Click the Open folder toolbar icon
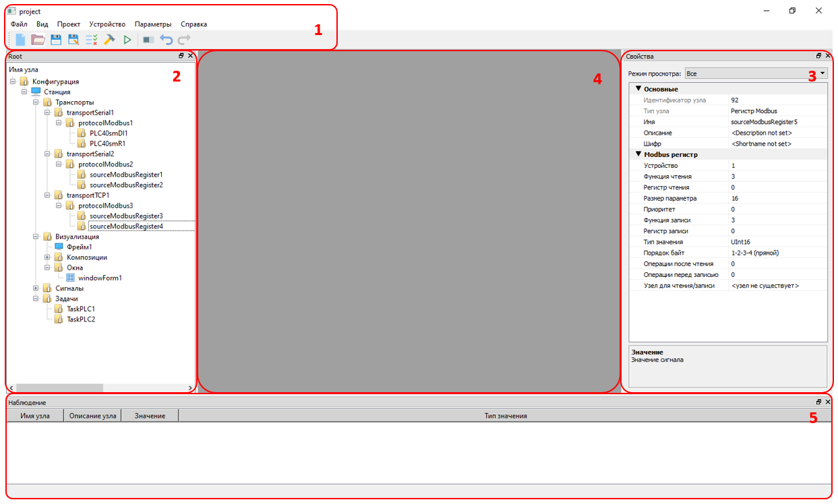 (x=38, y=40)
